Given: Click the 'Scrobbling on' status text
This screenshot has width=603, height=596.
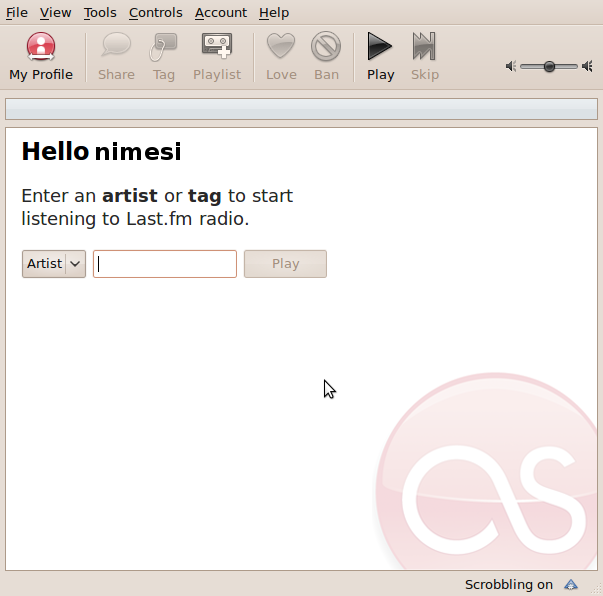Looking at the screenshot, I should [508, 584].
